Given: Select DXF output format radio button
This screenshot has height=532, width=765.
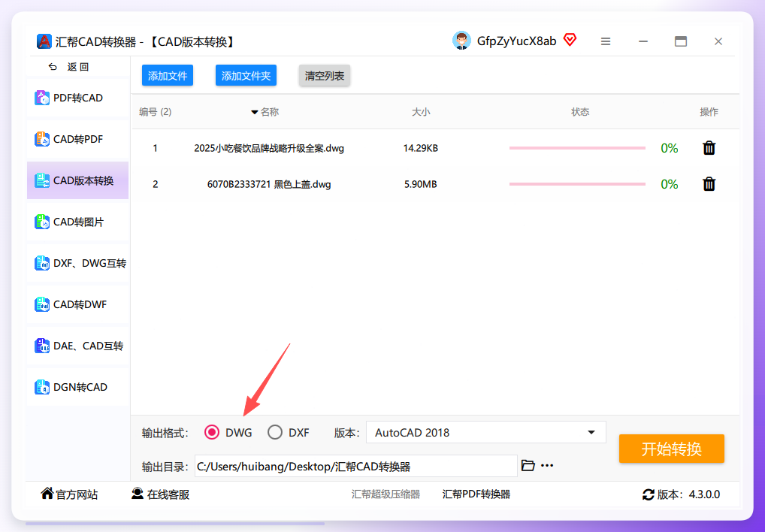Looking at the screenshot, I should [x=275, y=432].
